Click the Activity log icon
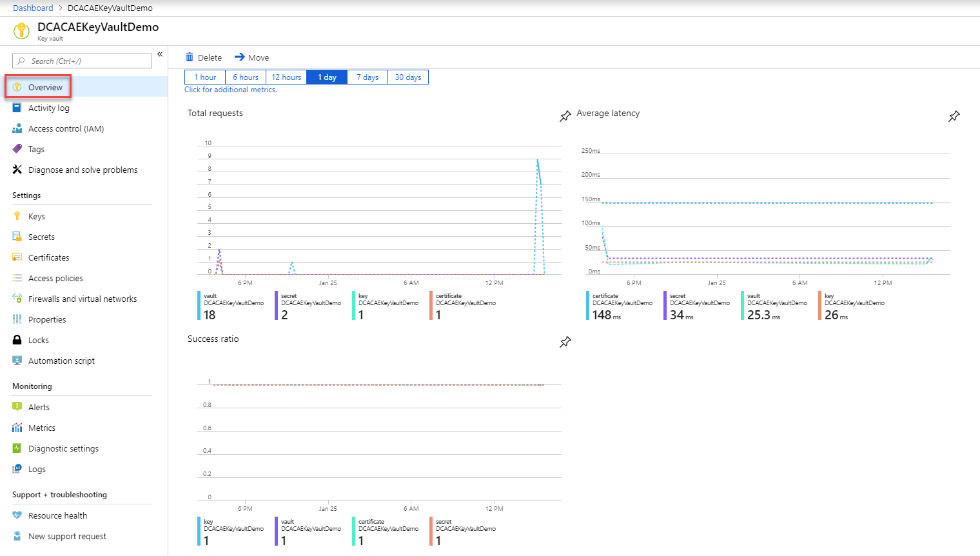 click(17, 108)
